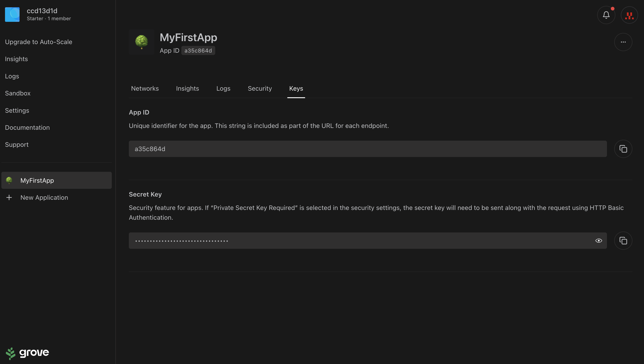Open Insights in the sidebar
Image resolution: width=644 pixels, height=364 pixels.
(16, 59)
